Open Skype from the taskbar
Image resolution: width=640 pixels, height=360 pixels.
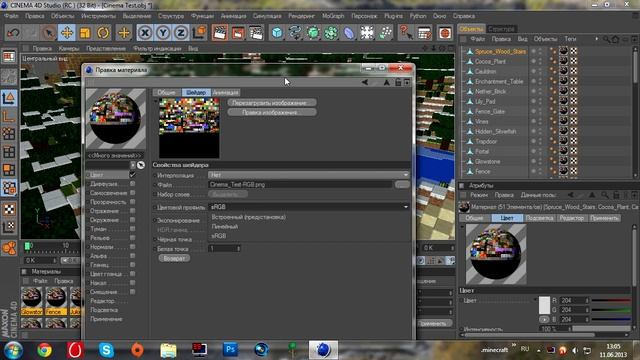[106, 350]
